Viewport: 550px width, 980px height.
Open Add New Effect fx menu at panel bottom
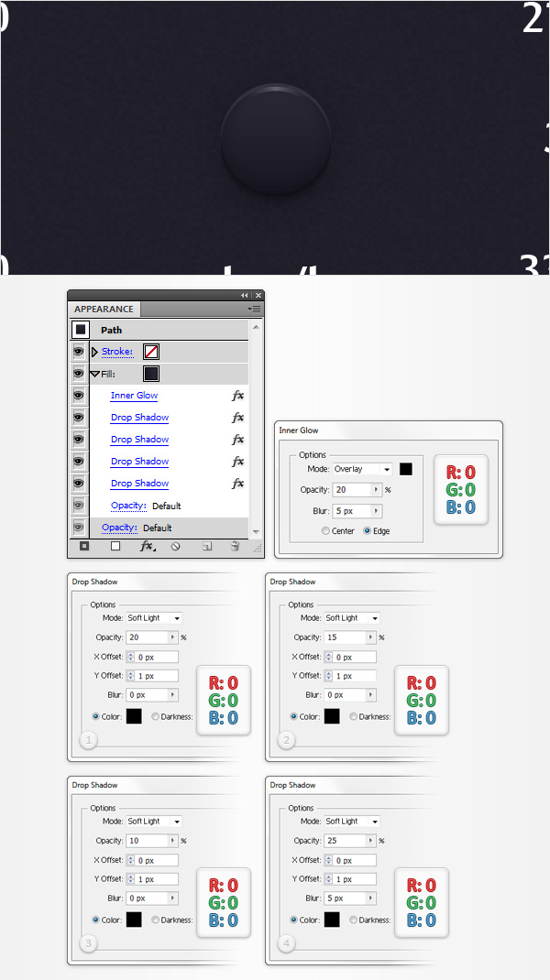[x=147, y=546]
